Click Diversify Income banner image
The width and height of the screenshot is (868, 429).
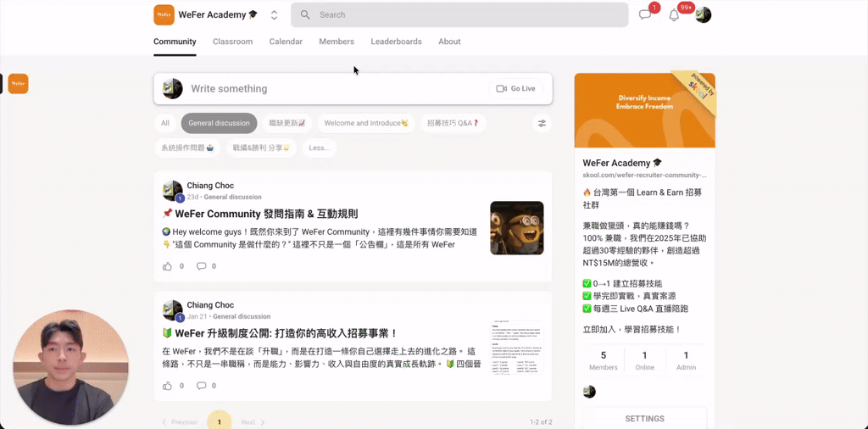coord(644,111)
